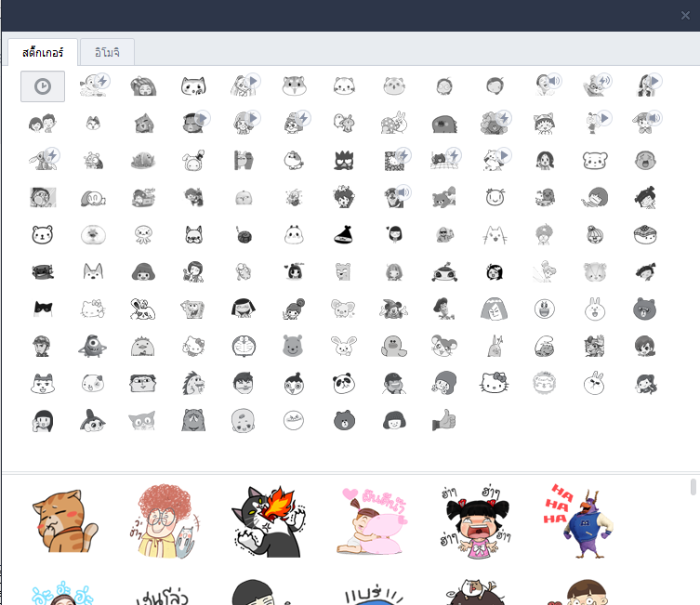Select the Hershey's kiss shaped sticker pack
The height and width of the screenshot is (605, 700).
(344, 235)
